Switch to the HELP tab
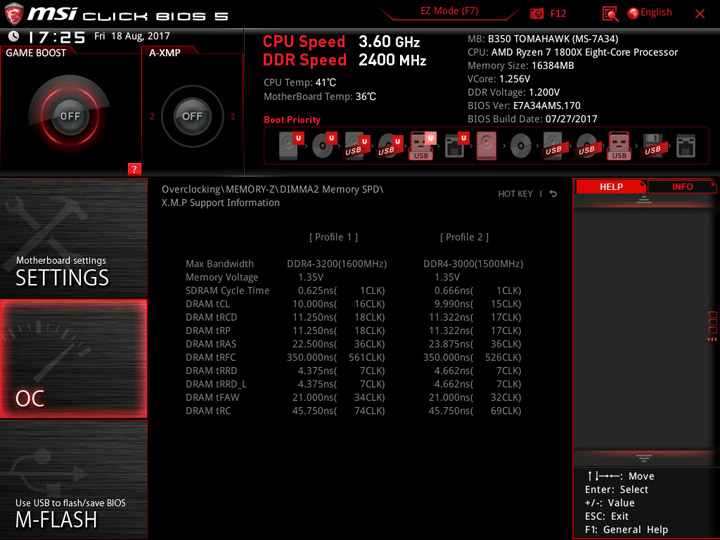 coord(611,187)
